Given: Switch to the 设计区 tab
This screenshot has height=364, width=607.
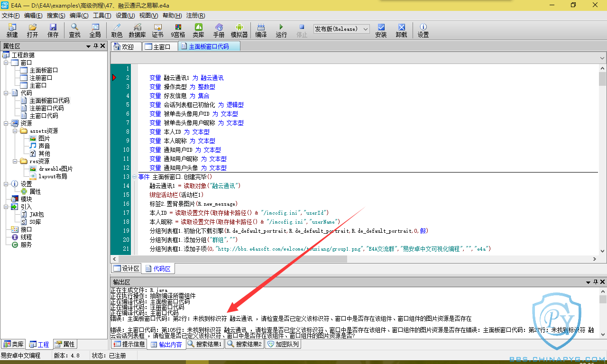Looking at the screenshot, I should tap(126, 269).
